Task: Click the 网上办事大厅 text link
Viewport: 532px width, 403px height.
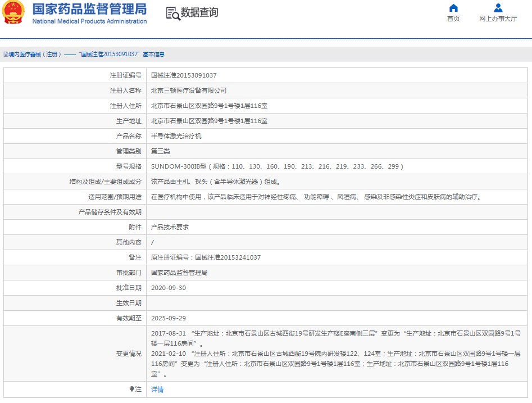Action: tap(498, 19)
